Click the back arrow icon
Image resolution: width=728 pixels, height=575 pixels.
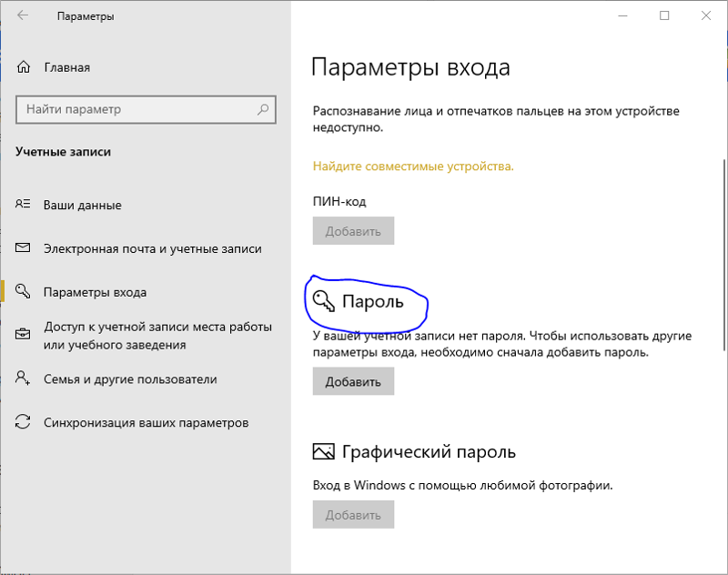(x=23, y=15)
